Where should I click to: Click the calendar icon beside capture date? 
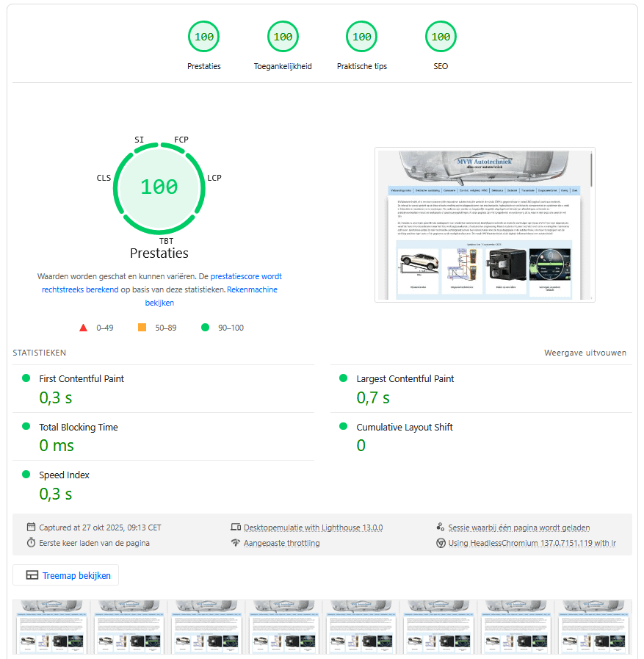click(x=31, y=527)
